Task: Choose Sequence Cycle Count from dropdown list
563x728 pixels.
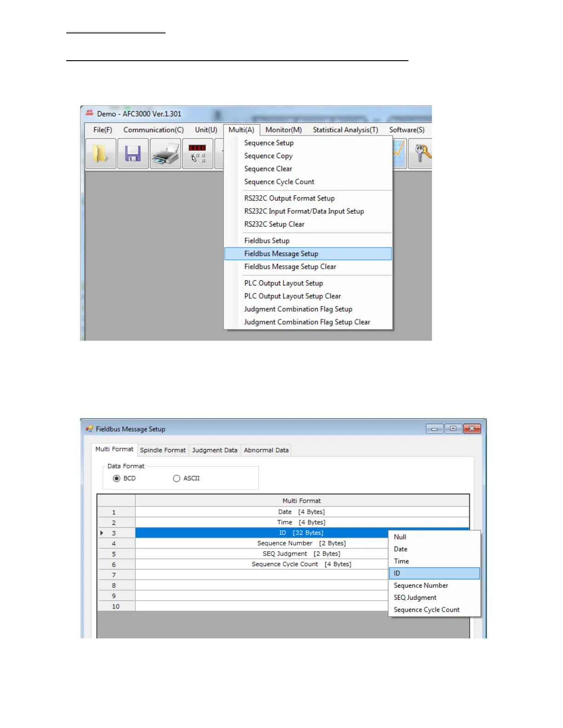Action: click(x=434, y=610)
